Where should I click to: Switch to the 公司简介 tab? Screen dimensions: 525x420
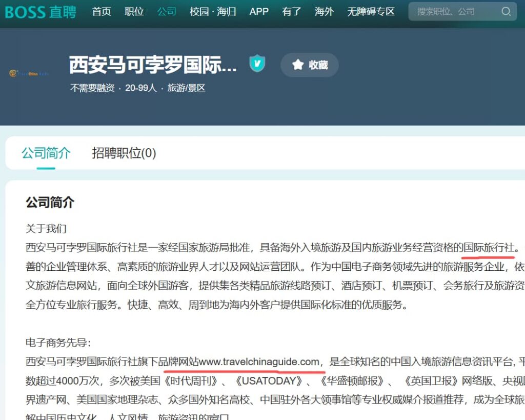click(46, 153)
